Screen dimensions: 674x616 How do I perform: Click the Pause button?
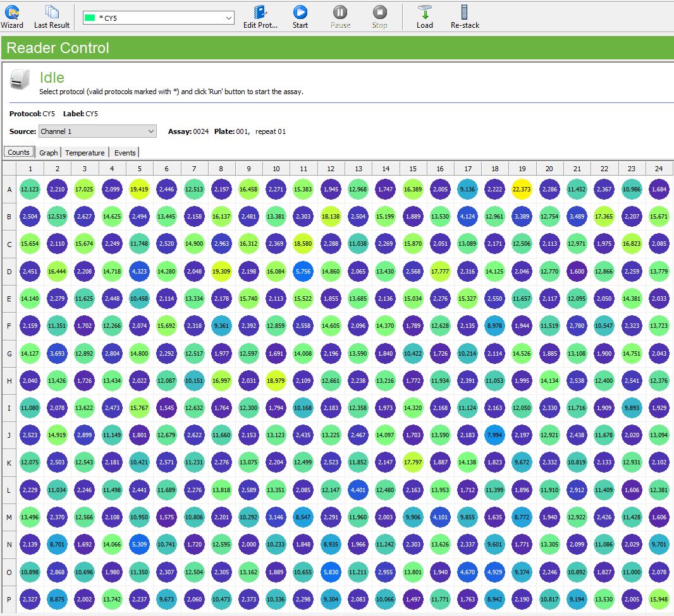[340, 16]
